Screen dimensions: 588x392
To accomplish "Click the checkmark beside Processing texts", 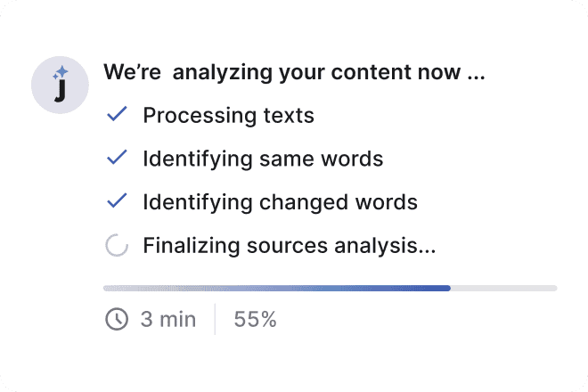I will click(x=117, y=114).
